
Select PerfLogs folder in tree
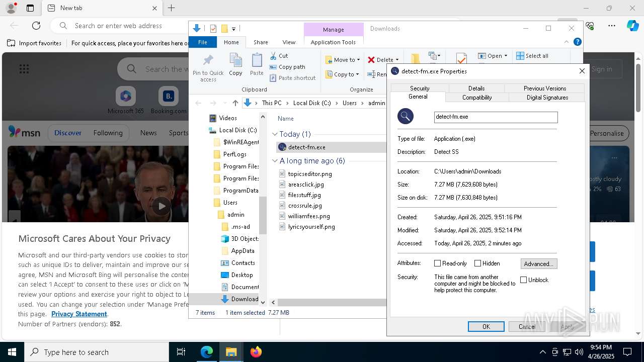[x=234, y=154]
